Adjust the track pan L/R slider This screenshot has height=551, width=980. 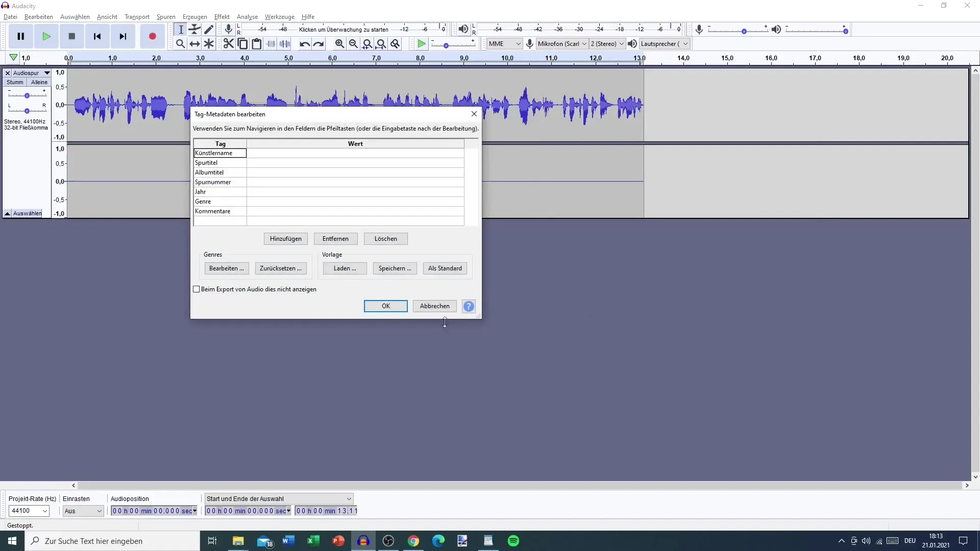click(27, 110)
